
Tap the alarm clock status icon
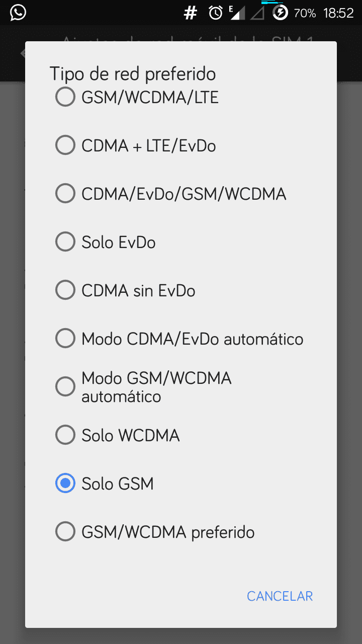coord(216,13)
